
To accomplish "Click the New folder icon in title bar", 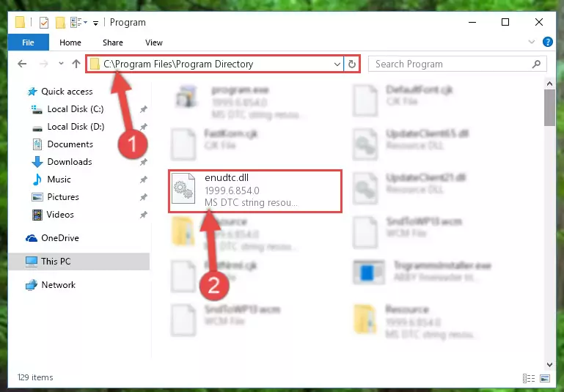I will [60, 23].
